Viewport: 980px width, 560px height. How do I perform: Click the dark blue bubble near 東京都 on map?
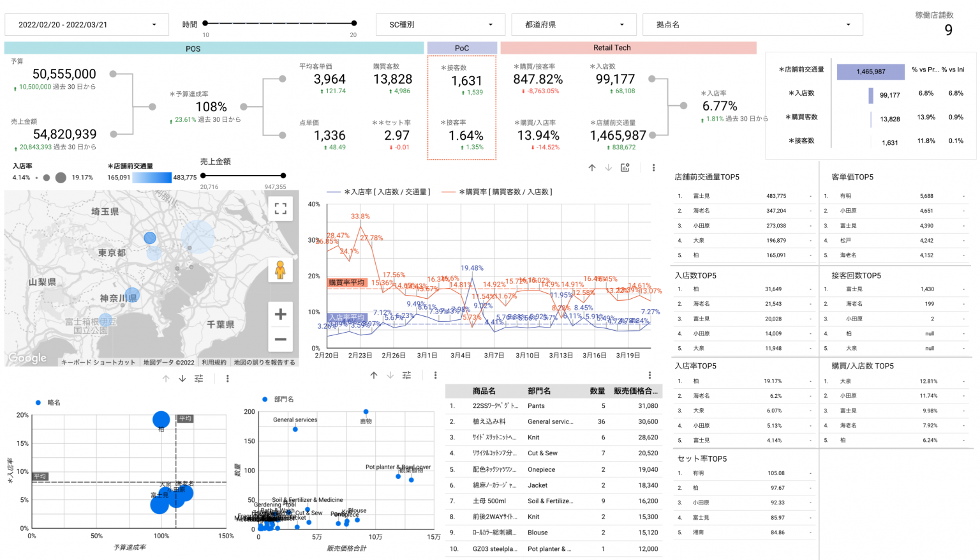[150, 238]
